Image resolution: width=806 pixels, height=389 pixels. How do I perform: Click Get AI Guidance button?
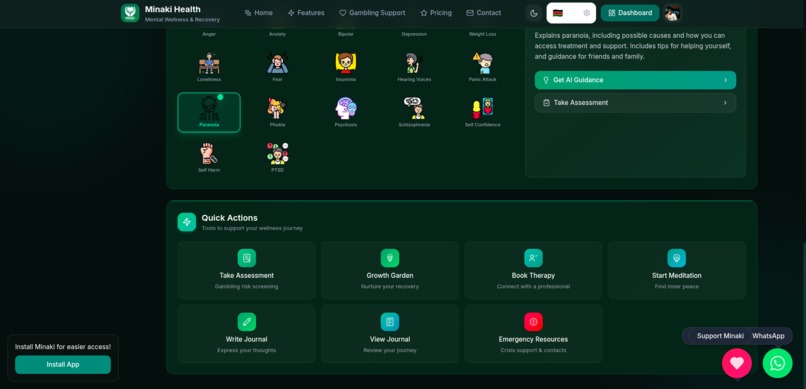click(x=635, y=80)
